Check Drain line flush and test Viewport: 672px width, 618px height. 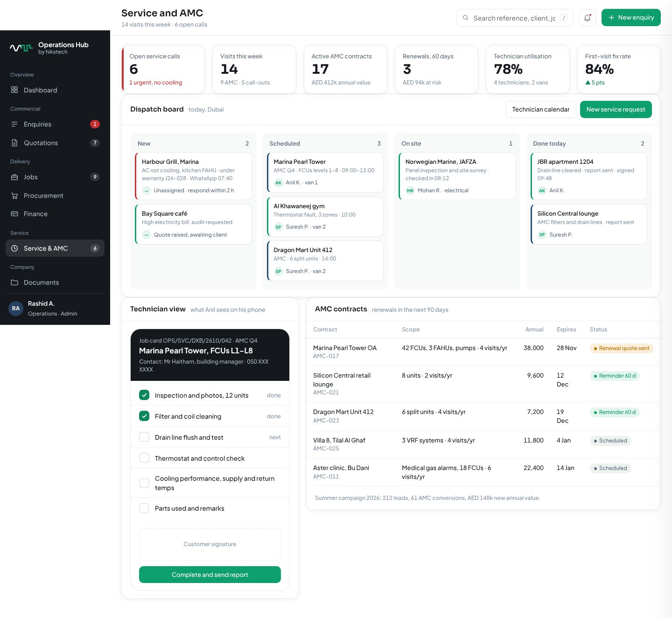(x=144, y=437)
